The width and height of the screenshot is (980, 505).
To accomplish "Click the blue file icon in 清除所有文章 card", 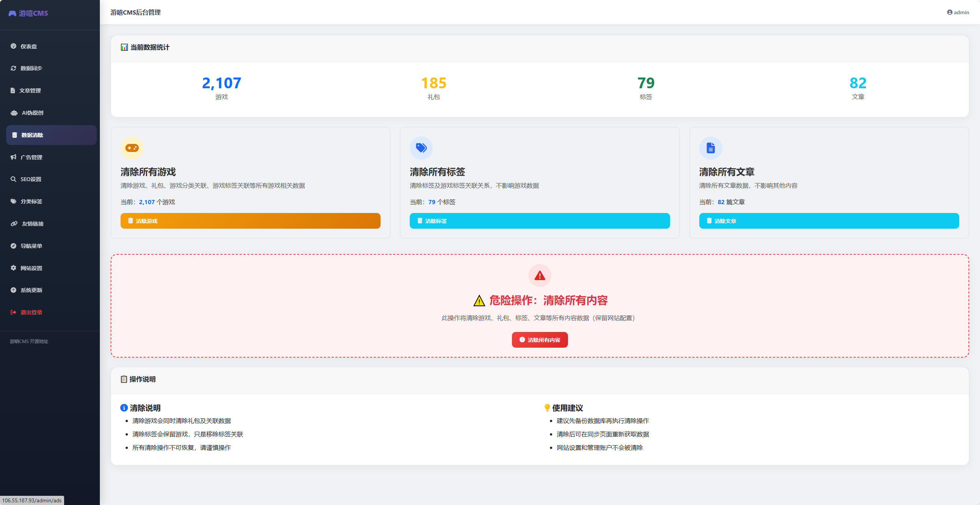I will (711, 148).
